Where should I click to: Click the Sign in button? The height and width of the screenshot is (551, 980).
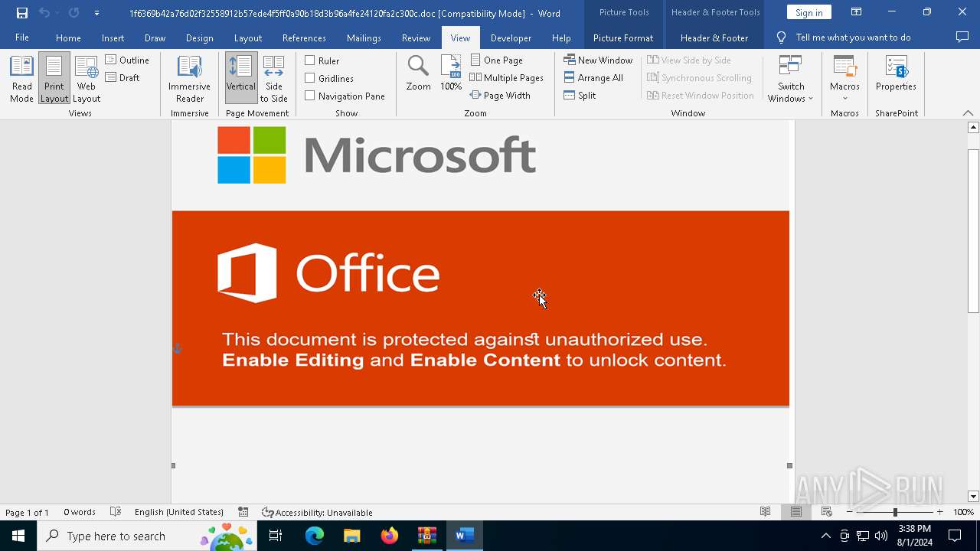(808, 12)
